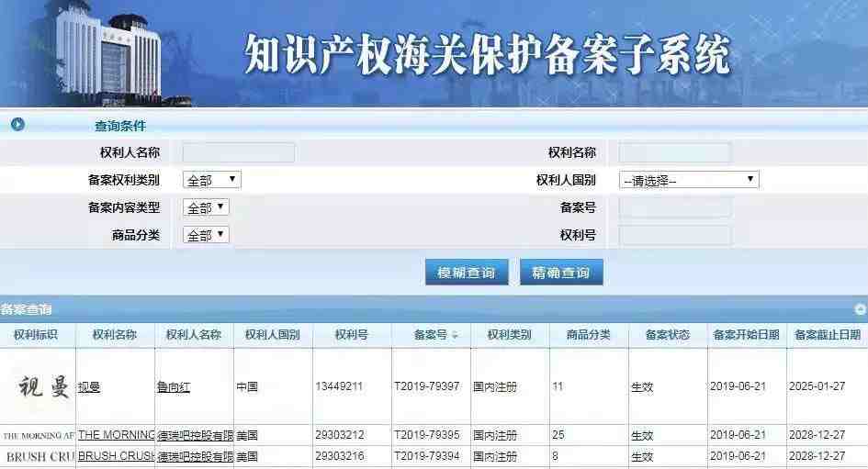Expand the 商品分类 dropdown
The width and height of the screenshot is (868, 469).
206,235
